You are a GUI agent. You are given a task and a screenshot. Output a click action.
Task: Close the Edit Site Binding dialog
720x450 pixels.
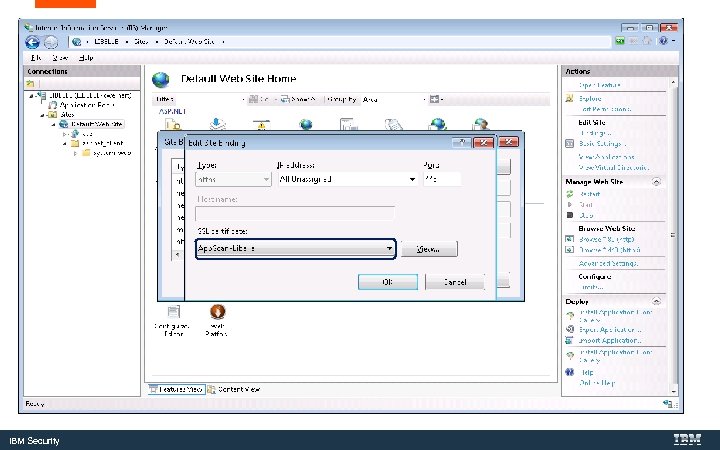point(483,142)
